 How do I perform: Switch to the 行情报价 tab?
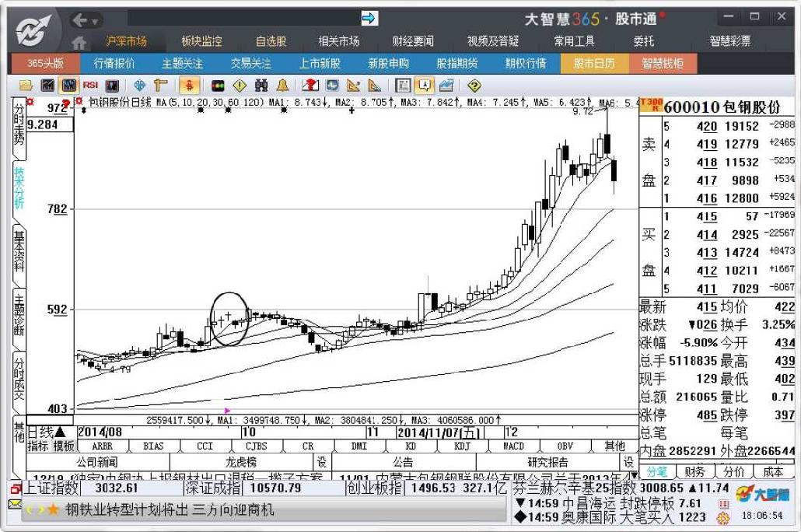tap(114, 63)
